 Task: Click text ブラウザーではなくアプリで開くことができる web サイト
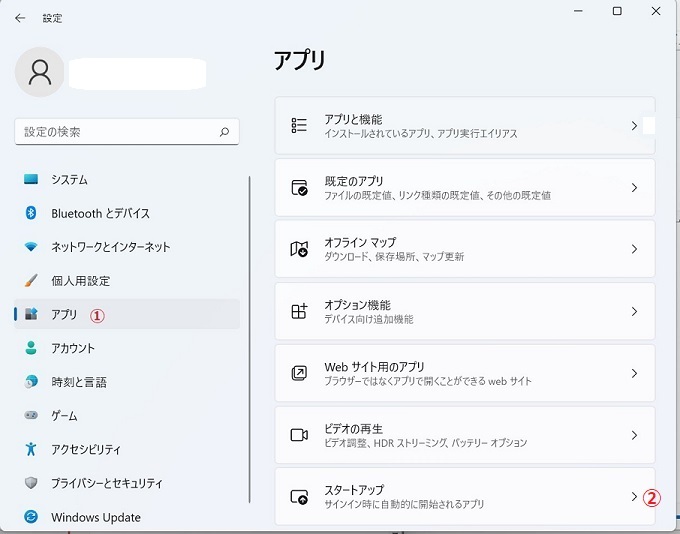coord(428,381)
